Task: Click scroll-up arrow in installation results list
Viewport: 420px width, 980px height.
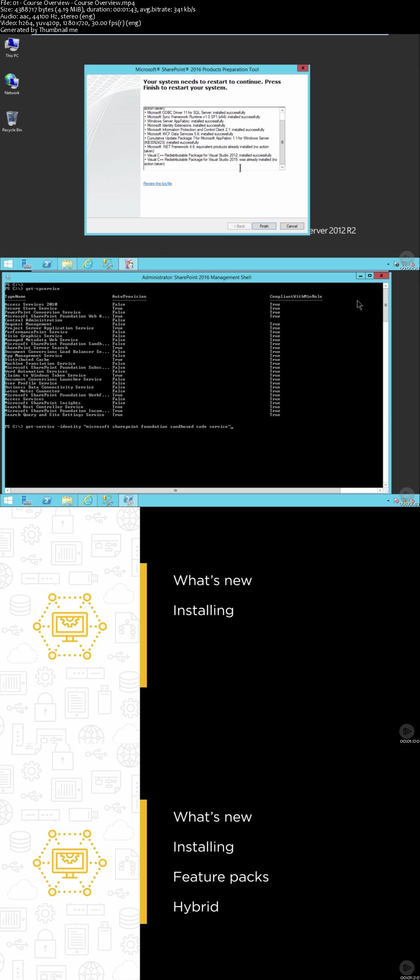Action: point(282,110)
